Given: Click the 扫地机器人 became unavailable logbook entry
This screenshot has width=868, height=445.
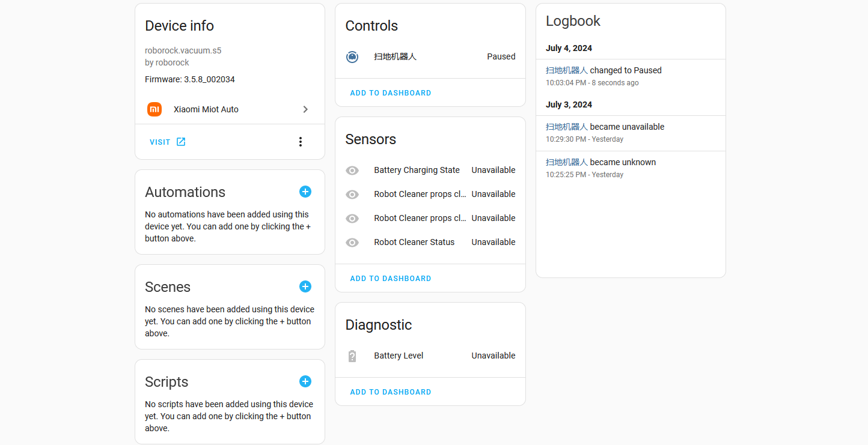Looking at the screenshot, I should pyautogui.click(x=605, y=127).
